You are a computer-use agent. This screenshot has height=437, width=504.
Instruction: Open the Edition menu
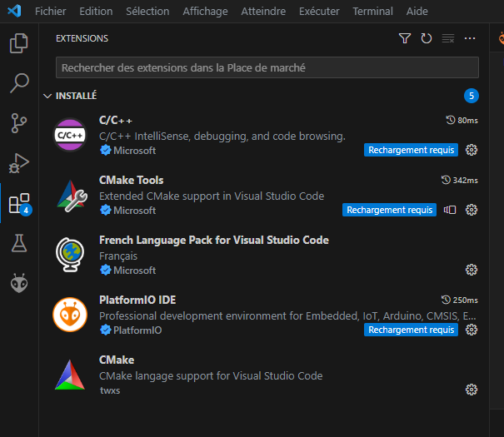[96, 12]
